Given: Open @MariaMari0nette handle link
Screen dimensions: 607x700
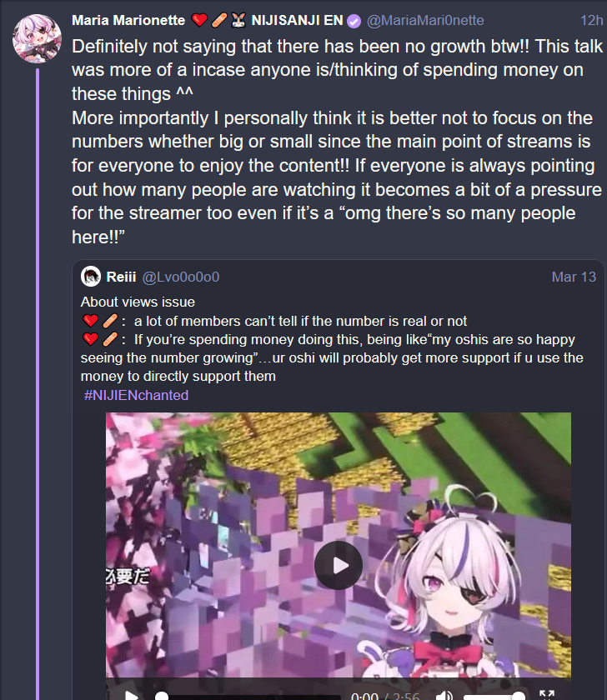Looking at the screenshot, I should 425,21.
